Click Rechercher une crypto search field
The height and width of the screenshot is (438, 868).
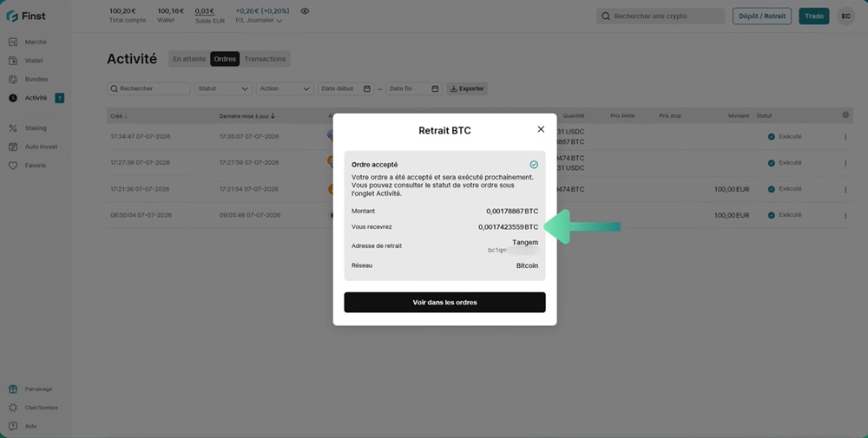[661, 16]
